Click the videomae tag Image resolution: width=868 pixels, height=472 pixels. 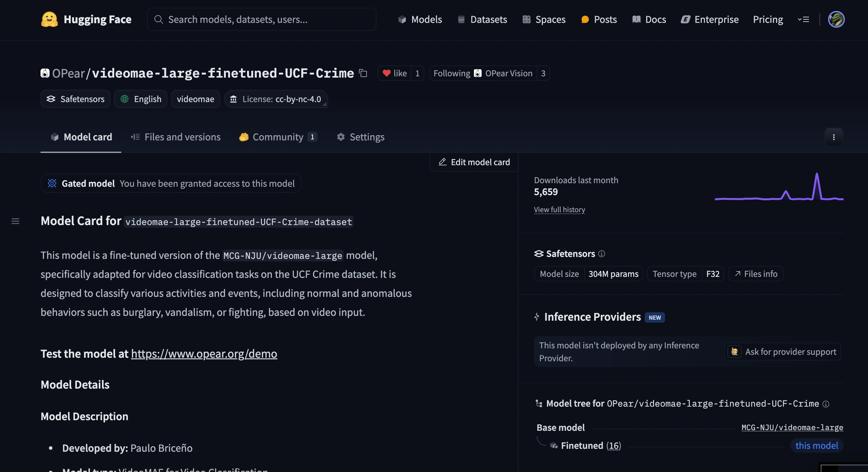pos(195,99)
